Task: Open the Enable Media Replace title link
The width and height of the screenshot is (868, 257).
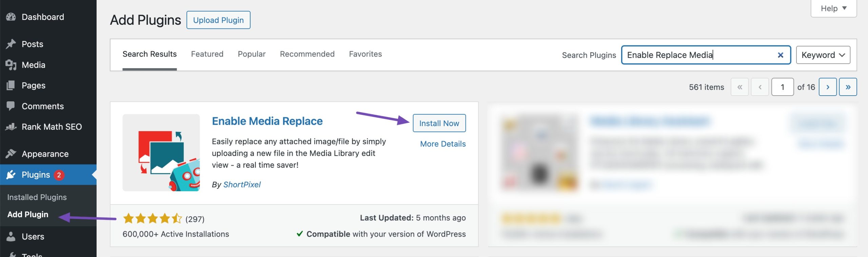Action: click(267, 121)
